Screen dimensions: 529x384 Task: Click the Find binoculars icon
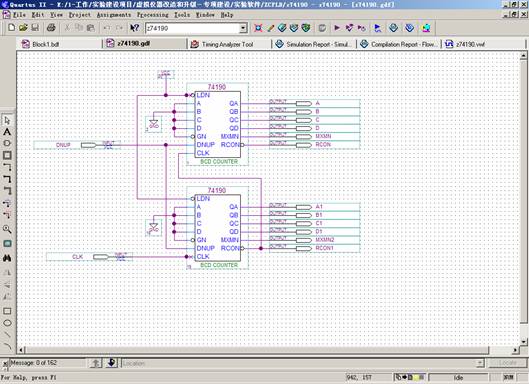pos(7,258)
